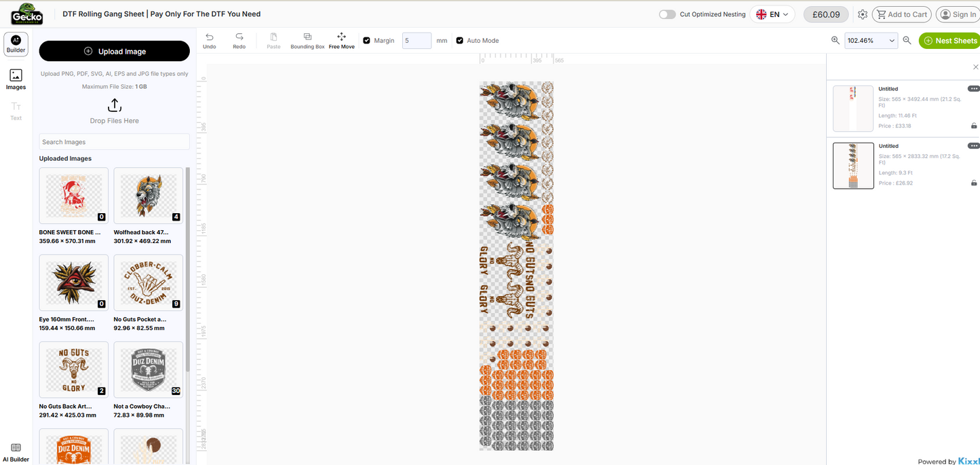
Task: Open options menu for 3492.44 mm sheet
Action: 974,89
